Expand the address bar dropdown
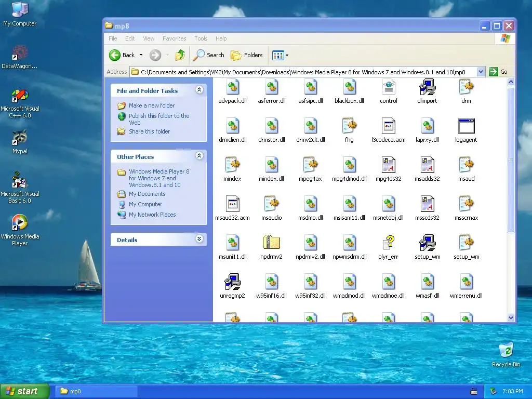This screenshot has height=399, width=532. (481, 72)
